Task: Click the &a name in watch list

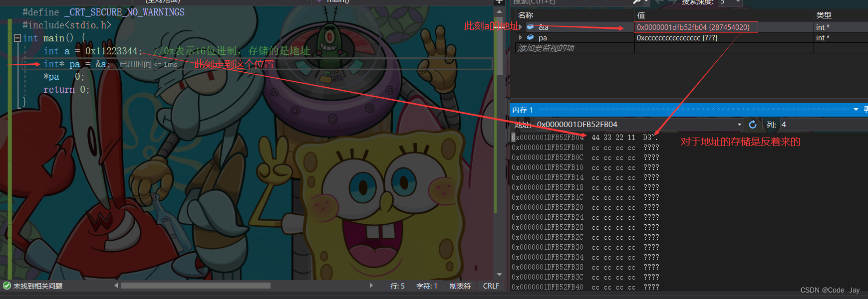Action: pyautogui.click(x=544, y=27)
